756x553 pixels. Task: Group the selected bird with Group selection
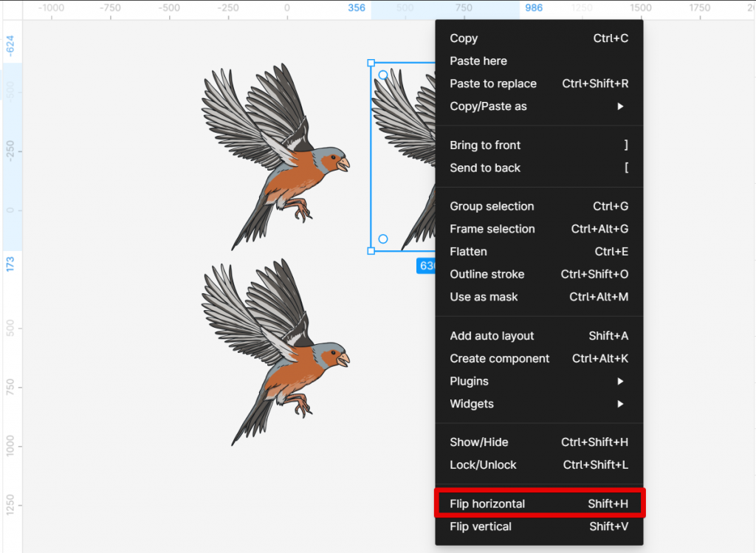pyautogui.click(x=492, y=206)
